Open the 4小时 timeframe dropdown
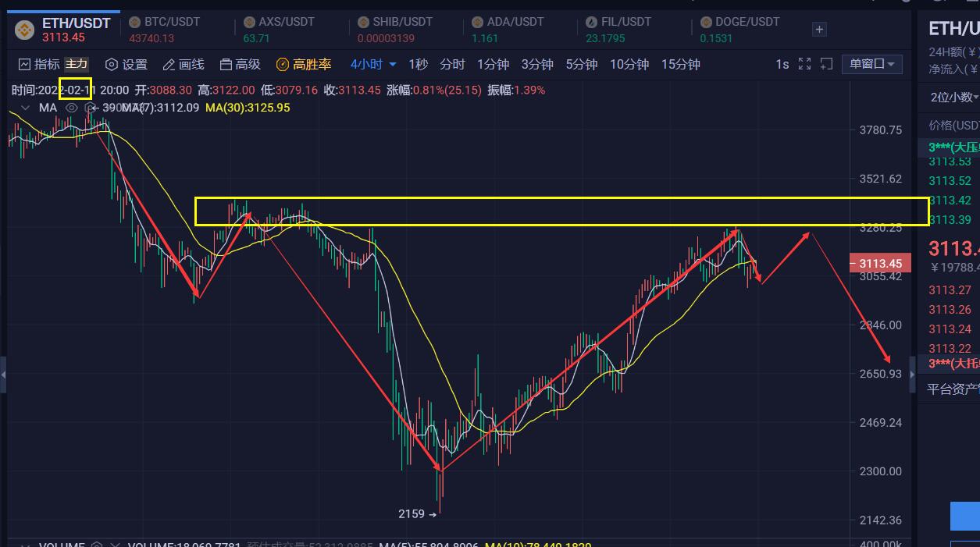This screenshot has width=980, height=547. (373, 64)
